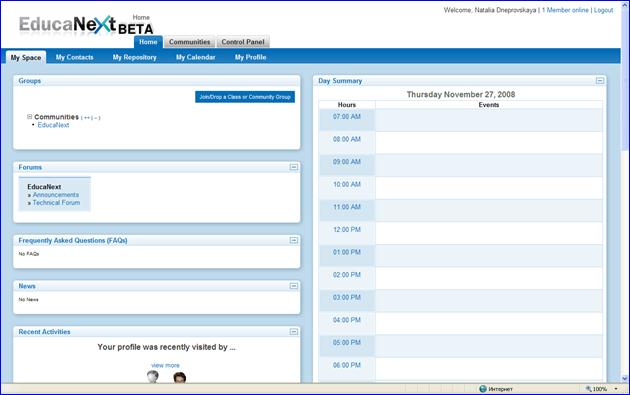Click the scrollbar down arrow
Screen dimensions: 630x395
(625, 378)
